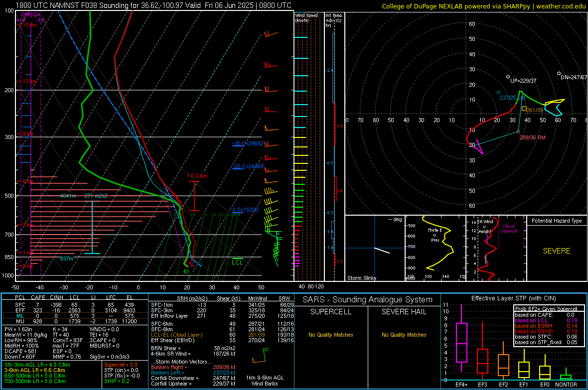Click the Bunkers left mover circle on hodograph
Screen dimensions: 588x390
coord(498,92)
